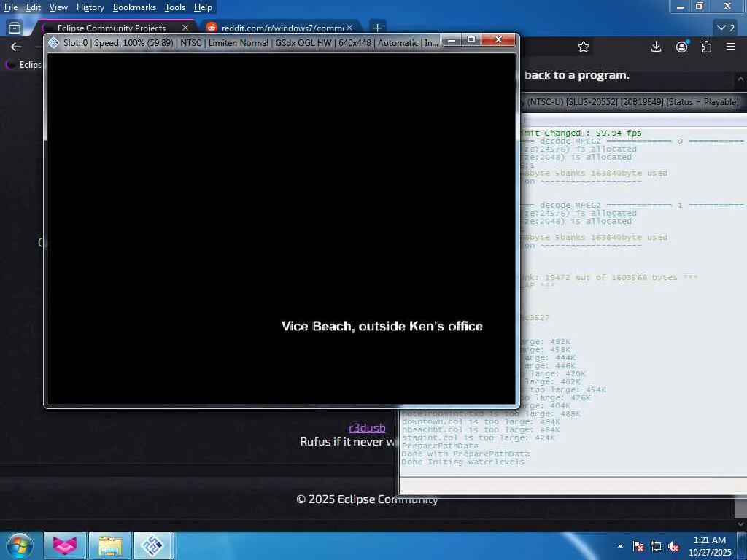
Task: Open the Tools menu
Action: point(175,7)
